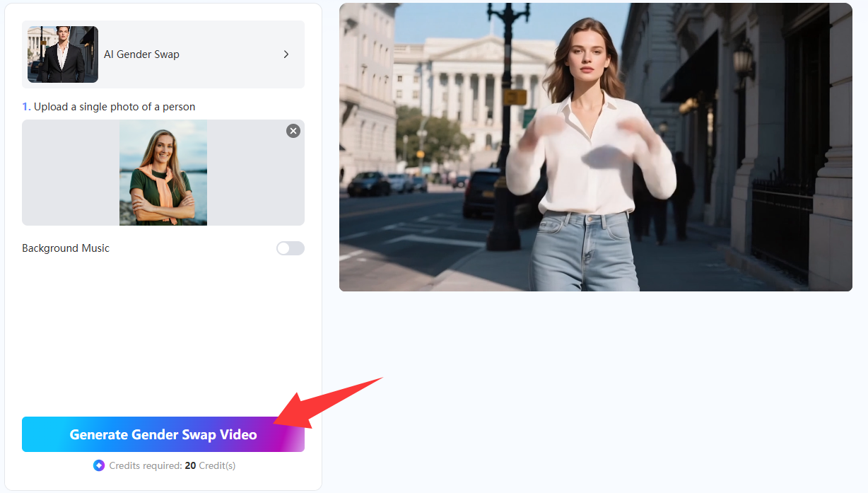
Task: Click the "Credits required: 20 Credit(s)" text
Action: point(172,465)
